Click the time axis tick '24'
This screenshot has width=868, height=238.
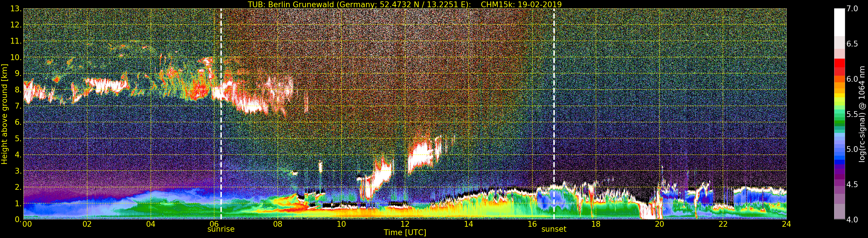click(x=786, y=224)
